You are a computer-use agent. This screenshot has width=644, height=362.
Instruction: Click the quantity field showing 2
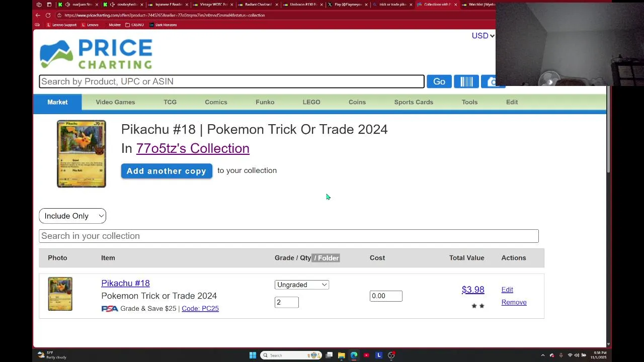(x=287, y=302)
